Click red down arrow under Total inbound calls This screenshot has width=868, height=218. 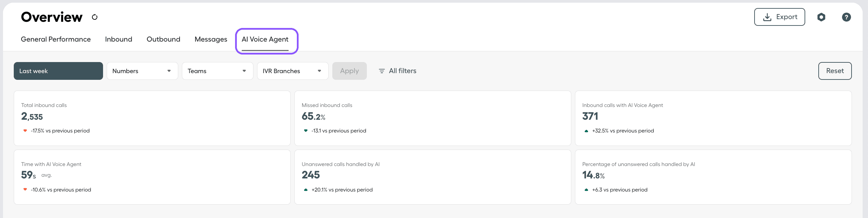25,131
